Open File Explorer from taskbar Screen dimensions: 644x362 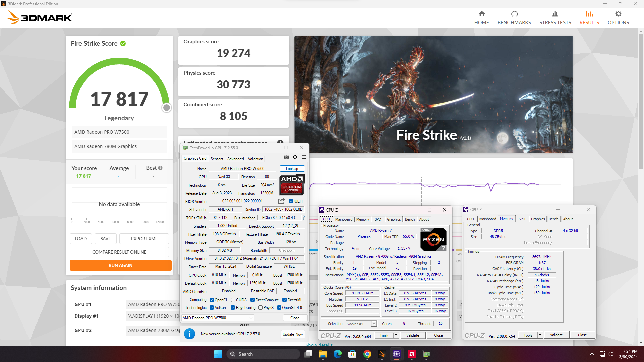(323, 354)
